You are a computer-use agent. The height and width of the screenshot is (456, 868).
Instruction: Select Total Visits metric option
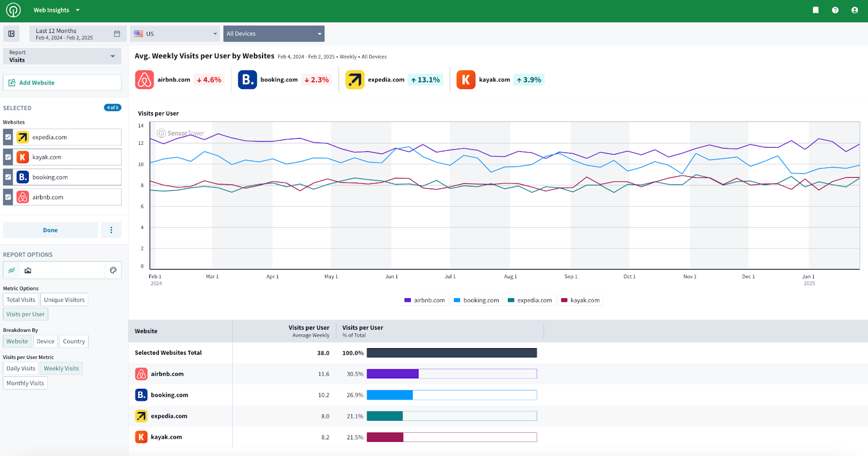(21, 300)
